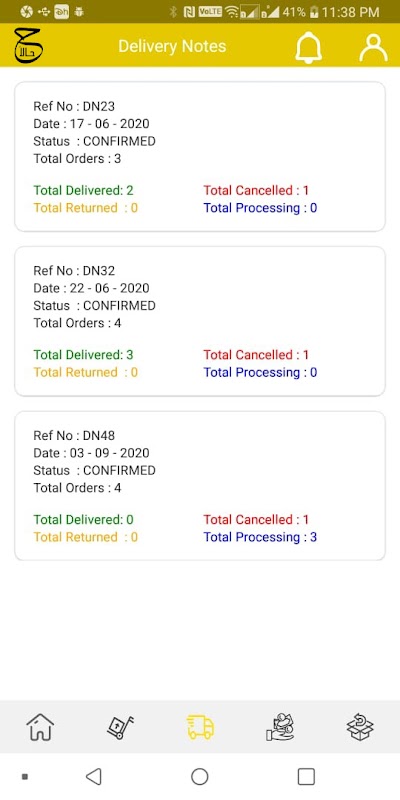The width and height of the screenshot is (400, 800).
Task: Open delivery note DN23 card
Action: pos(200,157)
